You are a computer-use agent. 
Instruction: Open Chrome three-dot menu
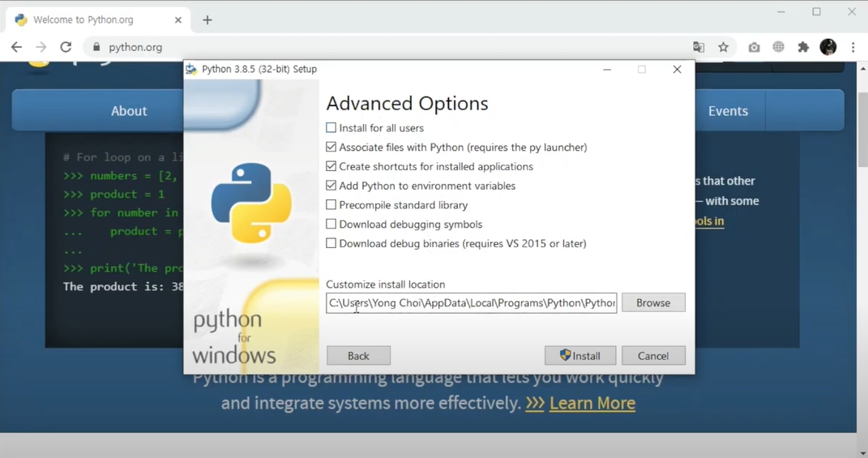coord(853,47)
